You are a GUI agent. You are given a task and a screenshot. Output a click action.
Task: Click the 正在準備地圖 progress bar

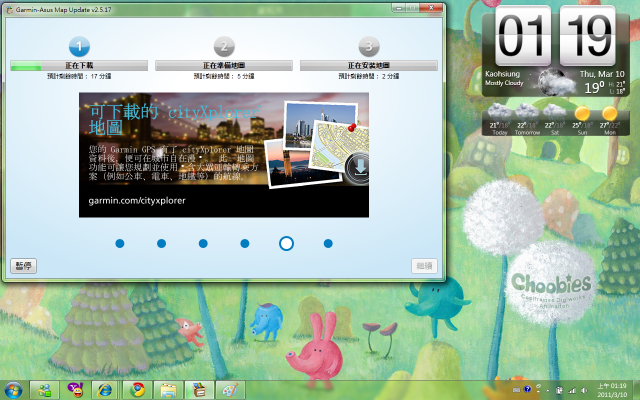point(224,65)
